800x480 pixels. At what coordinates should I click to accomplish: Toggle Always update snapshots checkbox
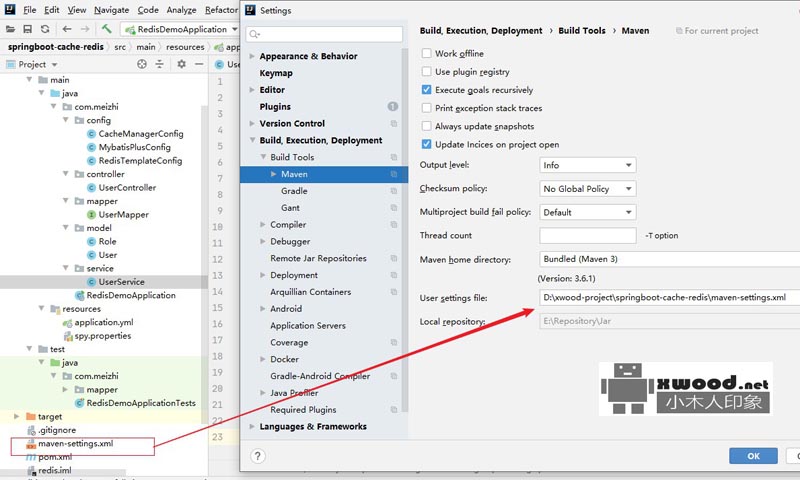click(427, 126)
